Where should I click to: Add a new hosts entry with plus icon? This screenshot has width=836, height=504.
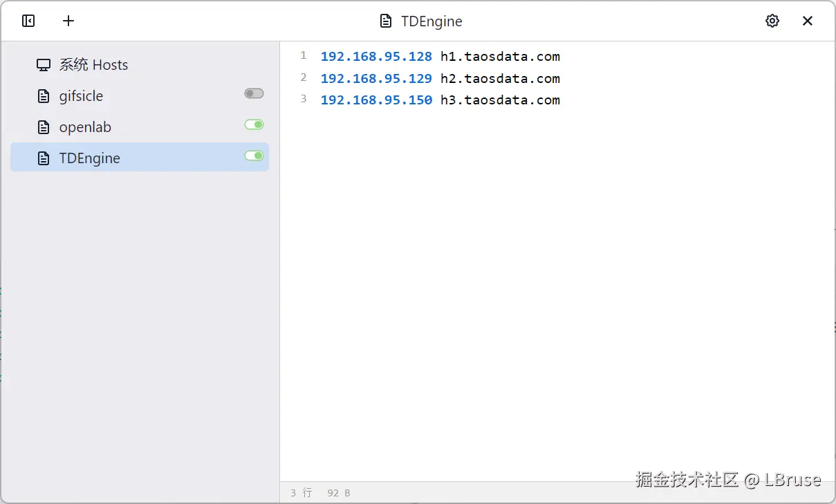68,21
